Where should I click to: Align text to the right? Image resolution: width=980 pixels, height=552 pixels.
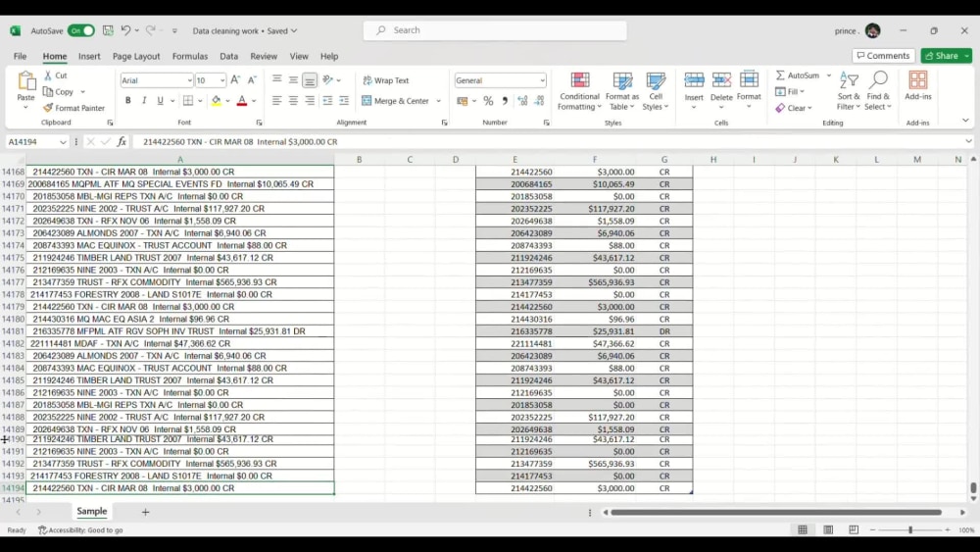tap(310, 101)
